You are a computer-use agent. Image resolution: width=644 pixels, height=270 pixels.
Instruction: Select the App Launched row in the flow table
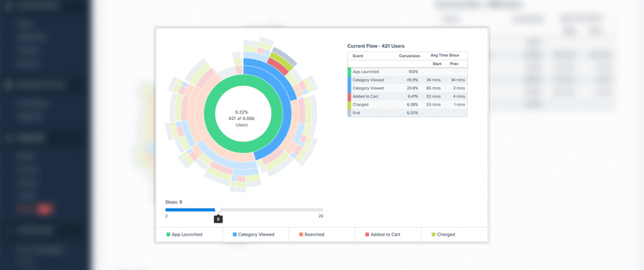click(407, 71)
